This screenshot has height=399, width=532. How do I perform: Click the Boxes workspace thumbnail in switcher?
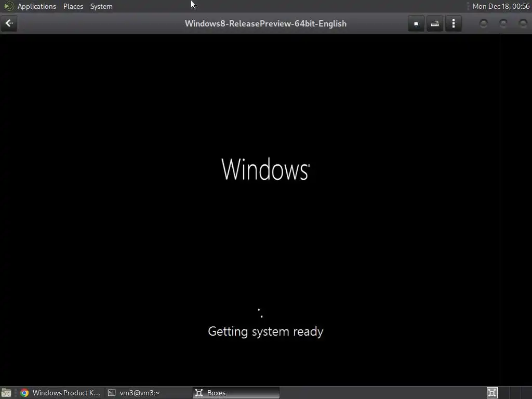pos(492,393)
